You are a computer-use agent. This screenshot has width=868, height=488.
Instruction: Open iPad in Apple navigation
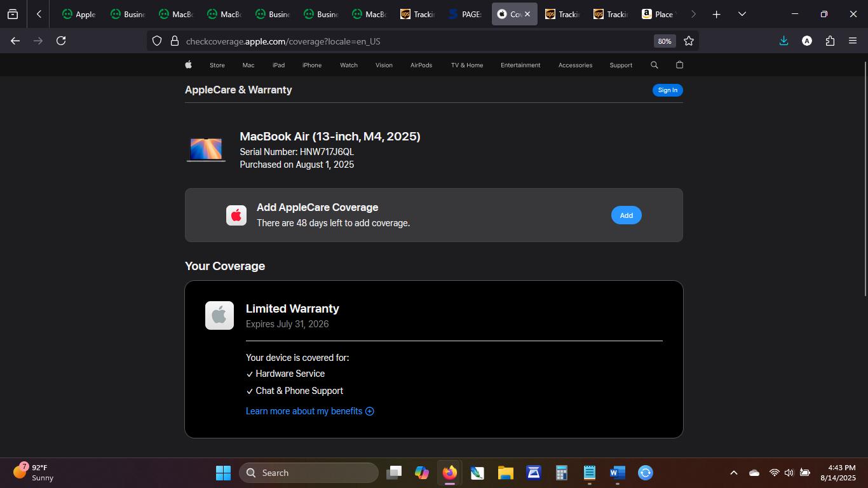(278, 65)
